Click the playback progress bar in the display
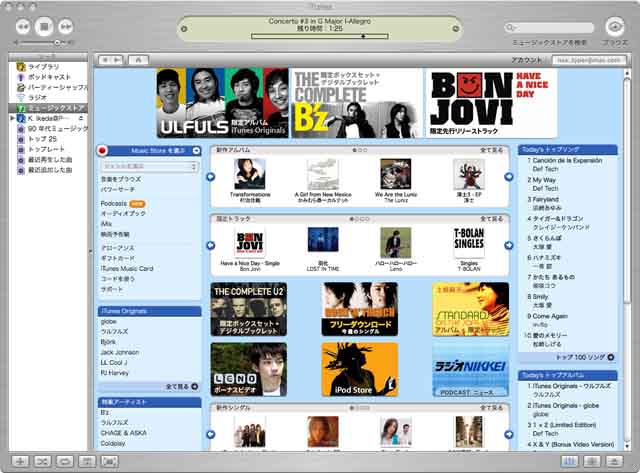Image resolution: width=640 pixels, height=473 pixels. tap(320, 36)
